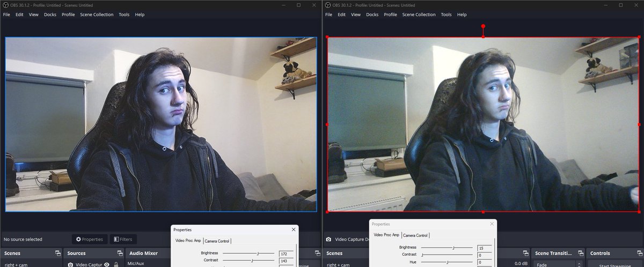Close left Properties dialog with X
Viewport: 644px width, 267px height.
(x=293, y=229)
